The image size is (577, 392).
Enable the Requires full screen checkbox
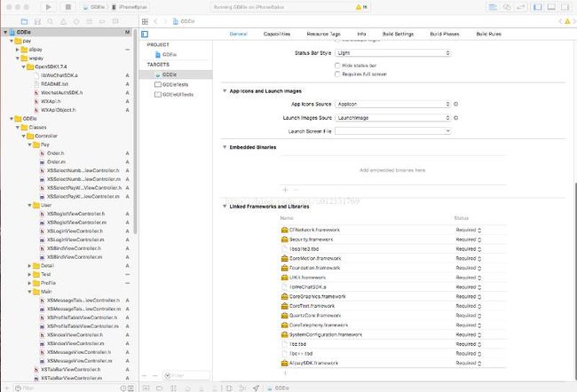(x=337, y=74)
